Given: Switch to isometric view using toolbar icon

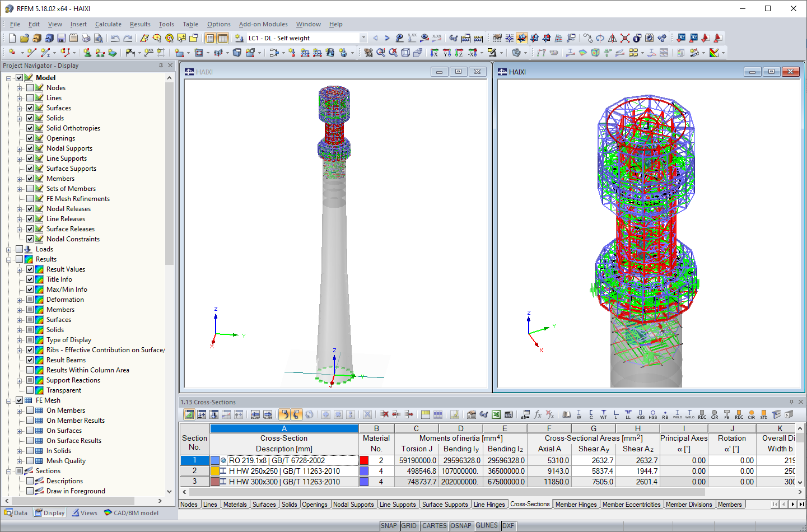Looking at the screenshot, I should (406, 52).
